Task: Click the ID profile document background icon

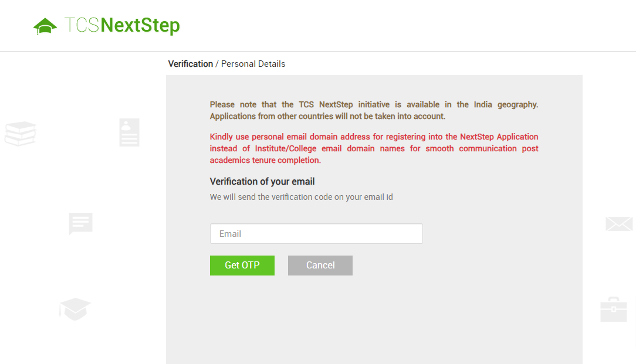Action: click(130, 132)
